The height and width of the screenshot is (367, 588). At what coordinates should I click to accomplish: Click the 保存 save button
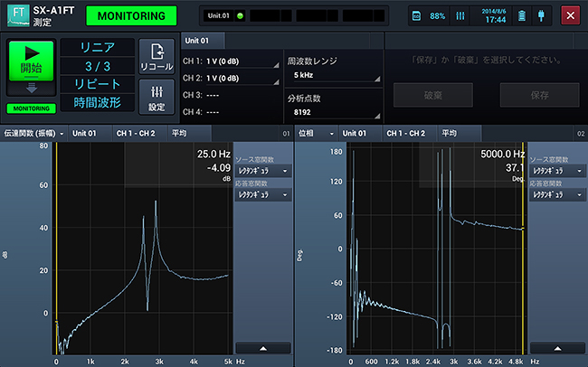point(538,94)
